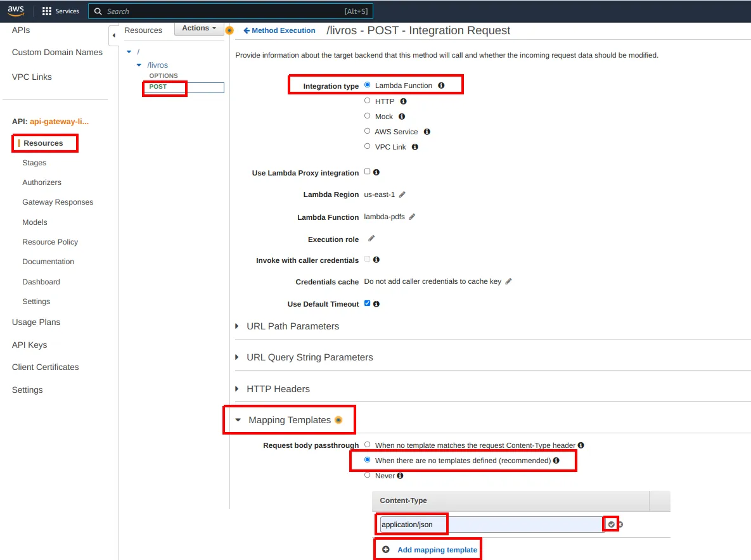Image resolution: width=751 pixels, height=560 pixels.
Task: Edit Credentials cache with pencil icon
Action: tap(509, 281)
